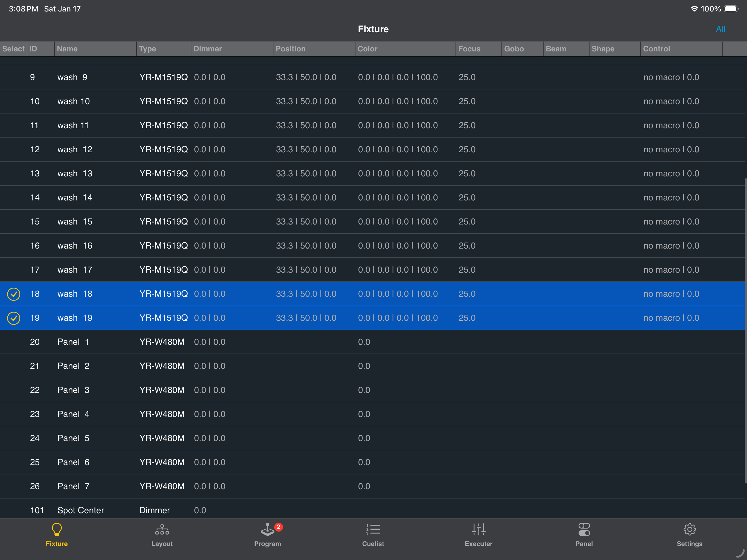This screenshot has height=560, width=747.
Task: Tap the Color value 0.0 of Panel 6
Action: [364, 462]
